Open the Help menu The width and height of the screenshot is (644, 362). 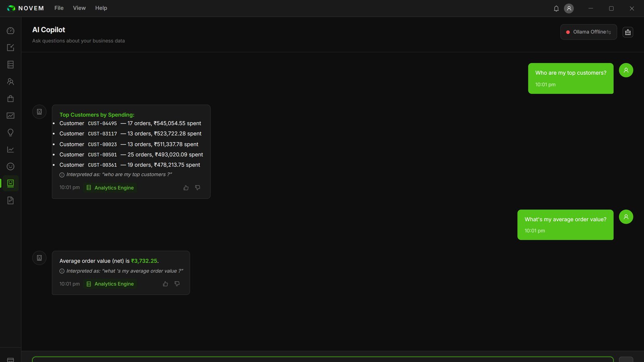[101, 8]
